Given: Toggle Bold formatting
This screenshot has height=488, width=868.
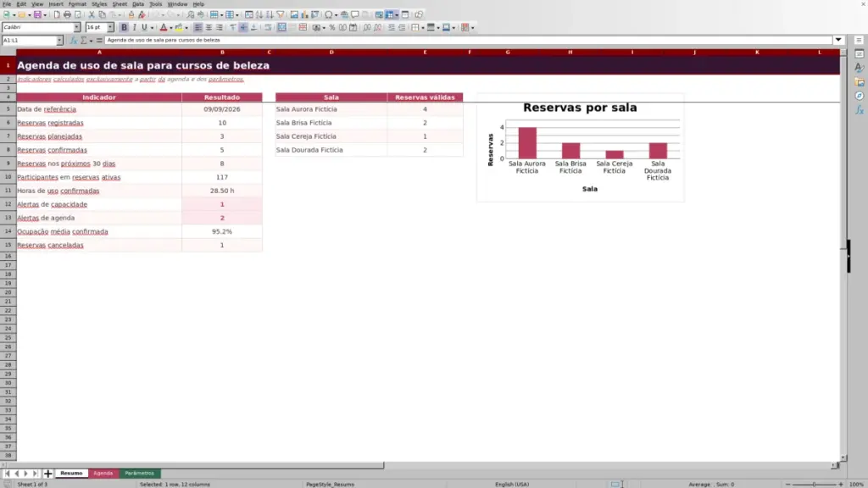Looking at the screenshot, I should 124,28.
